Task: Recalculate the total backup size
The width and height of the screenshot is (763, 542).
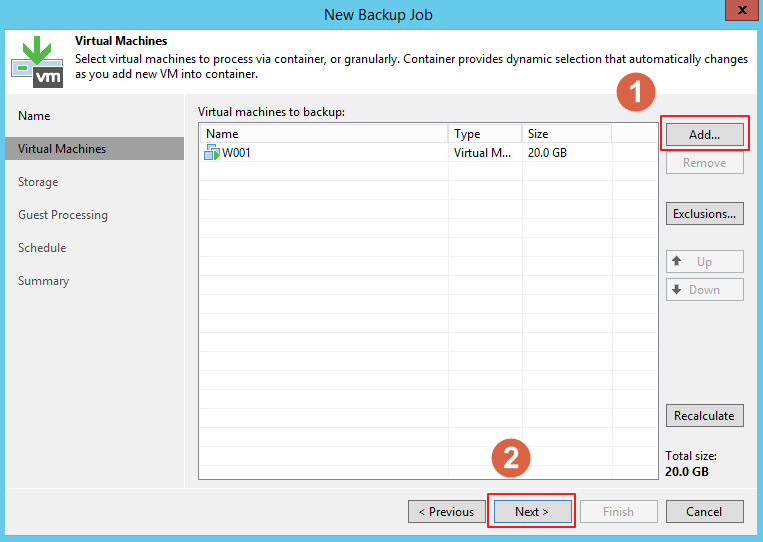Action: point(704,415)
